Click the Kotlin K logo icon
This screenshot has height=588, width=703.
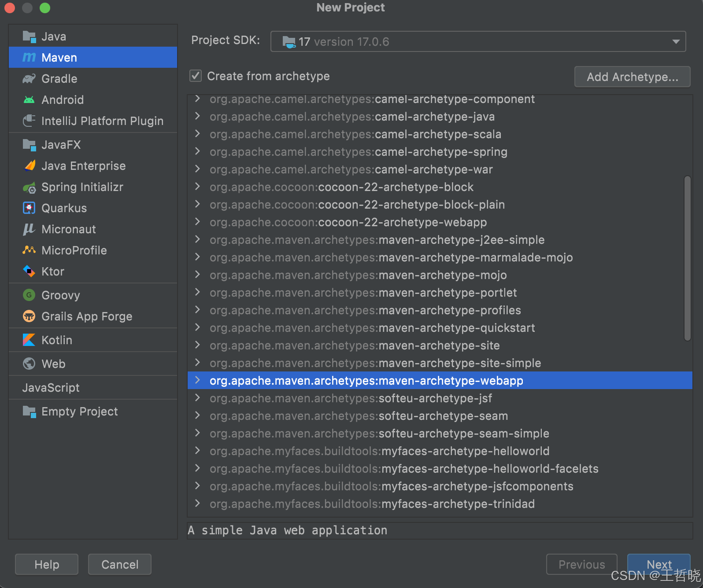click(29, 340)
